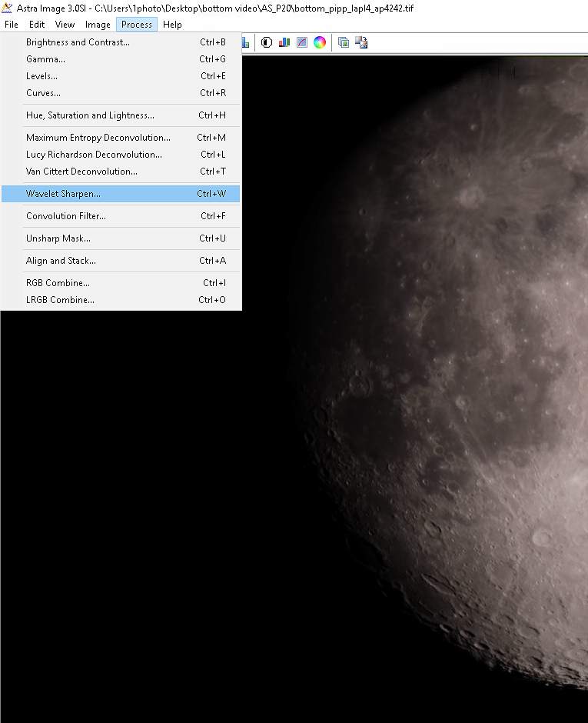Select Maximum Entropy Deconvolution entry

121,138
